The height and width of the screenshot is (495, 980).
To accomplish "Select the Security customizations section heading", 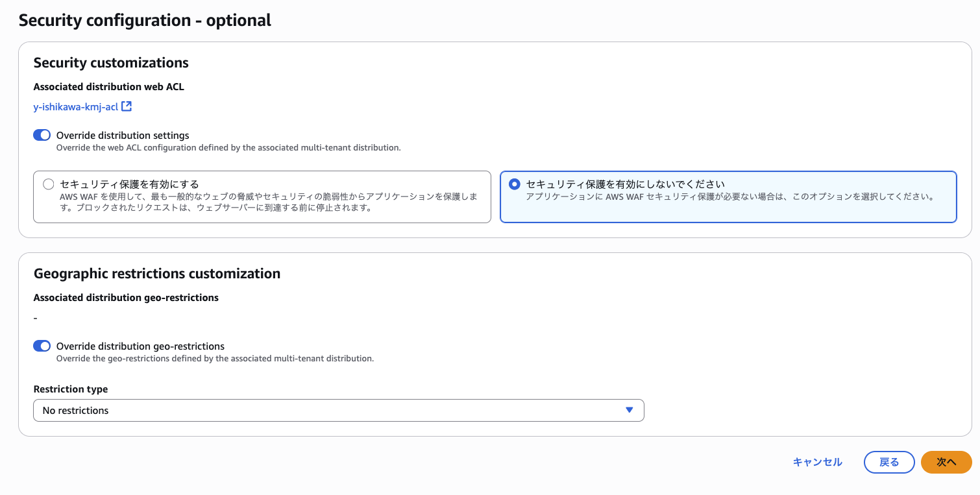I will [x=111, y=62].
